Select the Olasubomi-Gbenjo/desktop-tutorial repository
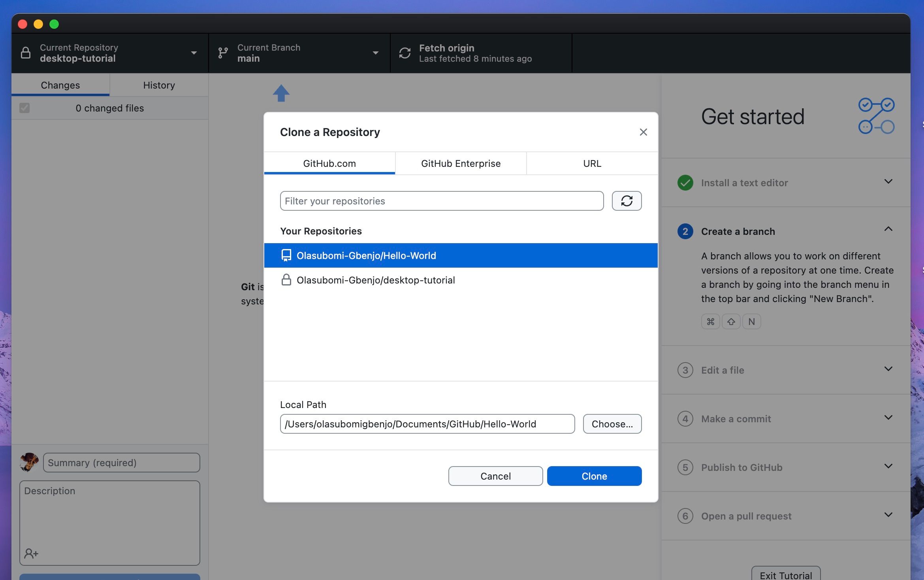The image size is (924, 580). click(376, 280)
